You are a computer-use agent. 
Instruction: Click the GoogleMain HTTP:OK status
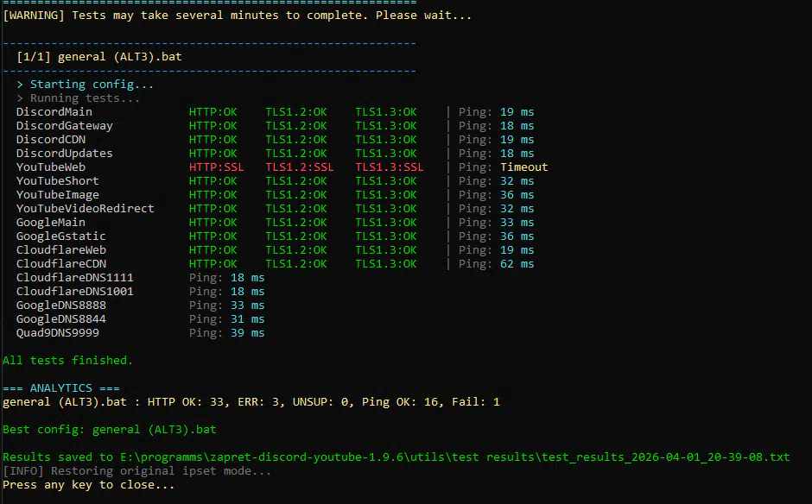point(213,223)
